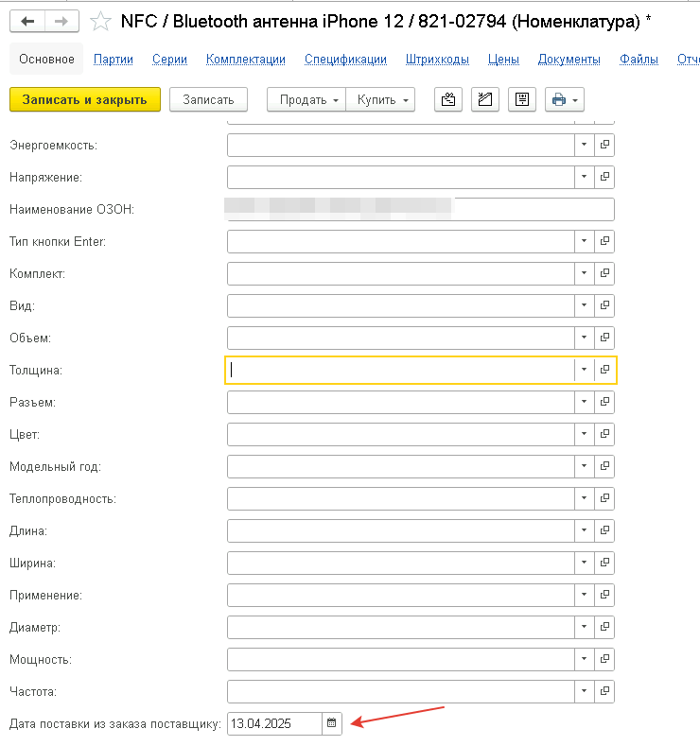Viewport: 700px width, 746px height.
Task: Click the delivery date field 13.04.2025
Action: point(274,723)
